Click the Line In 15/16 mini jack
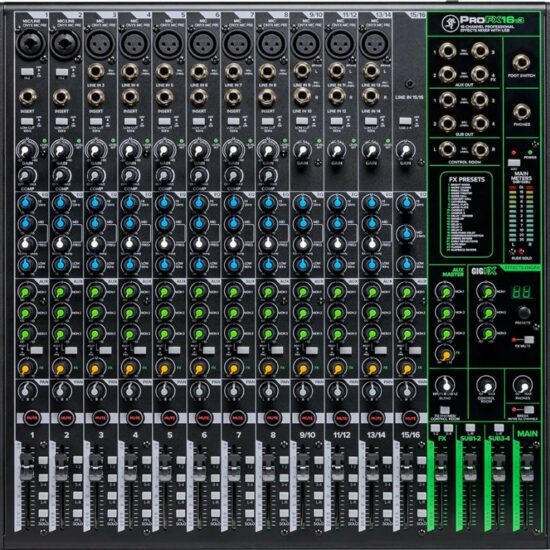Image resolution: width=550 pixels, height=550 pixels. [x=409, y=84]
